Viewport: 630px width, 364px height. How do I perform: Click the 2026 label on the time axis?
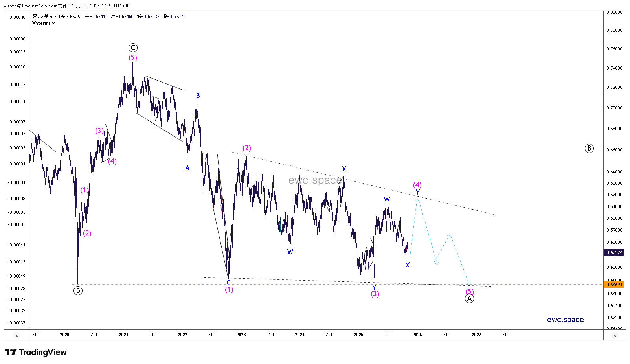tap(417, 335)
